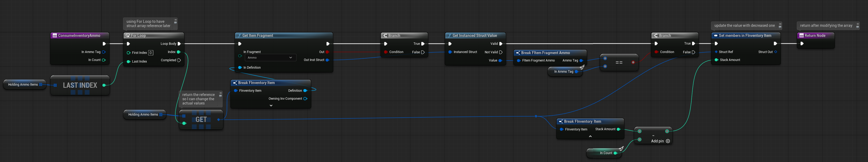Click Add pin on the subtract node
Image resolution: width=868 pixels, height=162 pixels.
pos(668,141)
